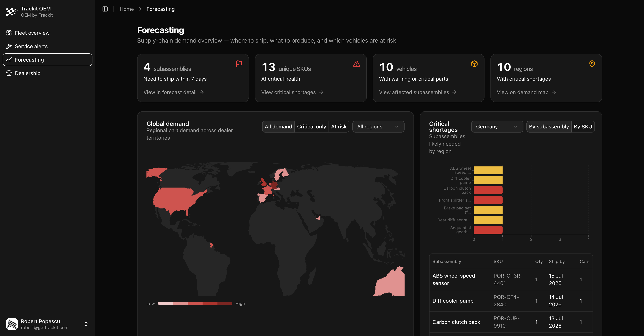Expand the user account switcher chevrons
Image resolution: width=644 pixels, height=336 pixels.
click(86, 324)
